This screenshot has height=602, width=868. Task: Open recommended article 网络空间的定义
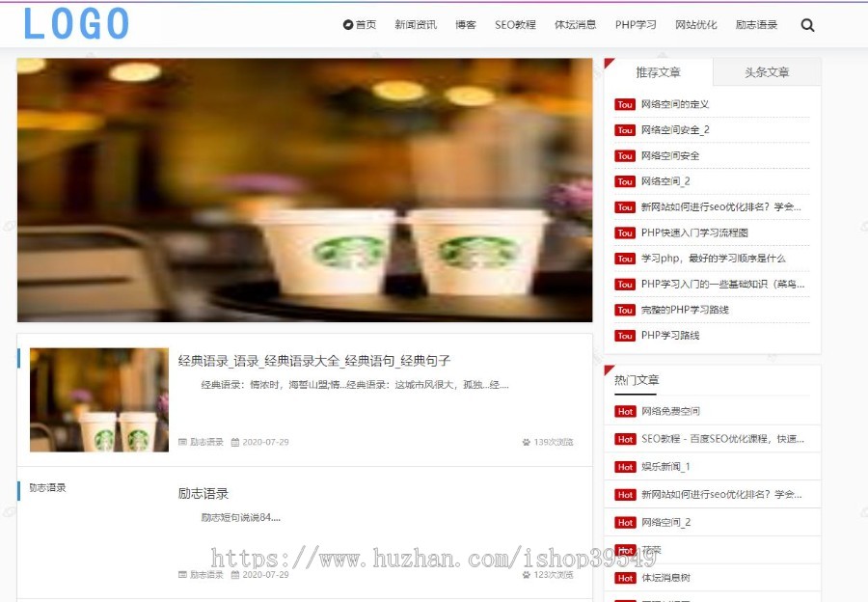(x=675, y=104)
